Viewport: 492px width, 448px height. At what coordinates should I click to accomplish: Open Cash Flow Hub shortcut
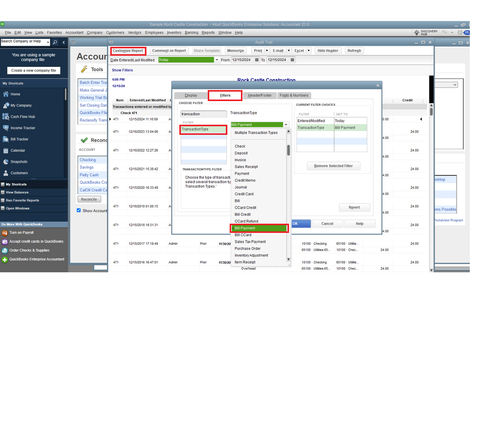coord(23,117)
